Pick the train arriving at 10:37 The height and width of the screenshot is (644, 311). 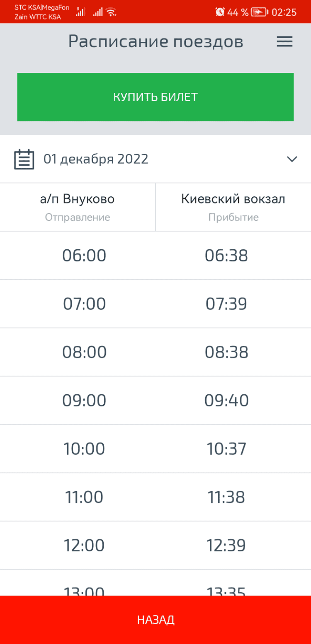[226, 449]
